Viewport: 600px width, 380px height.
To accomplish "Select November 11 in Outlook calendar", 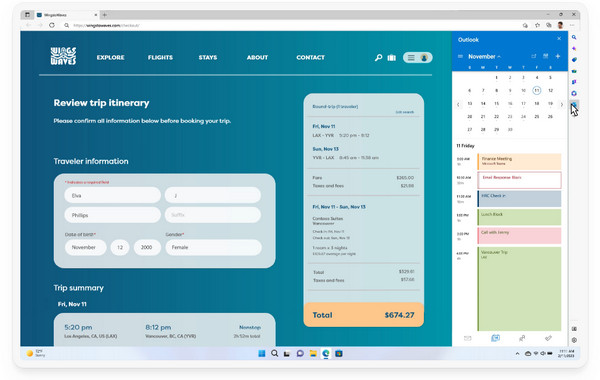I will (x=537, y=91).
